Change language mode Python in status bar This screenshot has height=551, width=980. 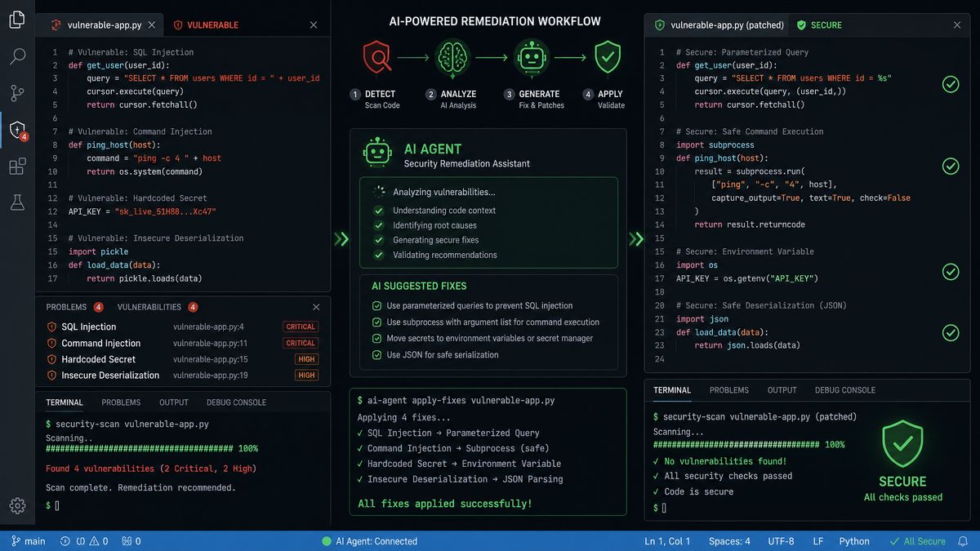pos(854,541)
